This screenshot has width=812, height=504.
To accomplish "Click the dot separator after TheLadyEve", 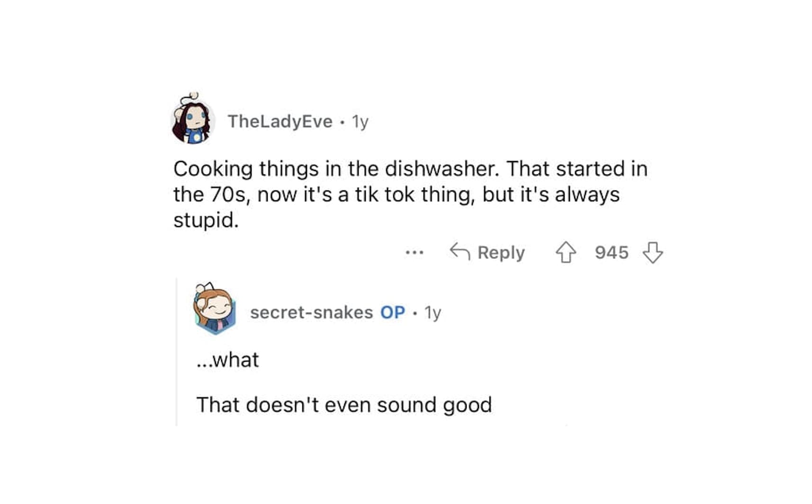I will point(342,122).
